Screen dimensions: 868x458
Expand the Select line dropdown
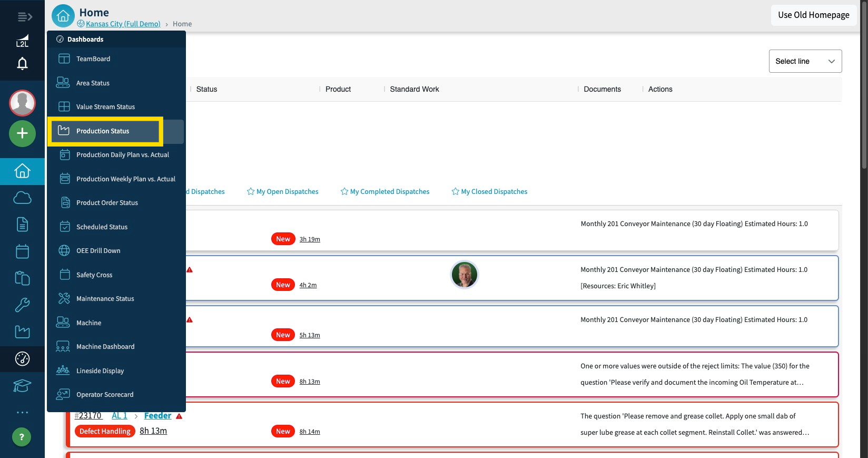(805, 61)
